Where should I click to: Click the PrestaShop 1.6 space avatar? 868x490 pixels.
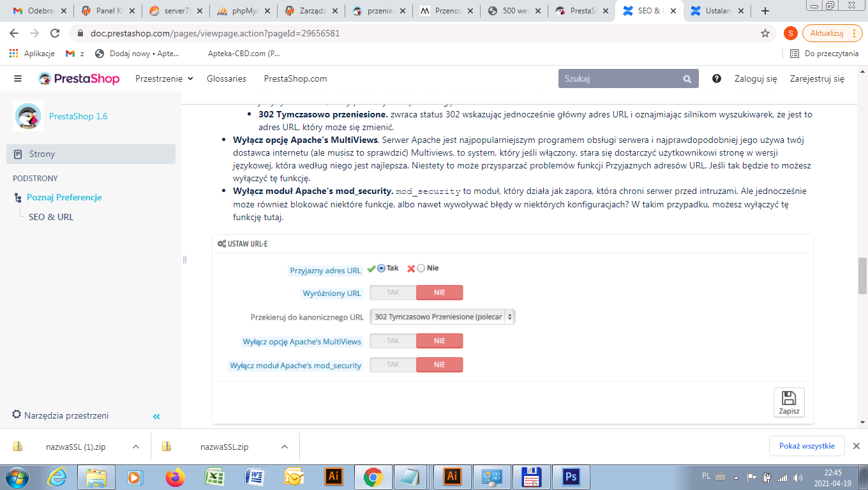point(28,116)
